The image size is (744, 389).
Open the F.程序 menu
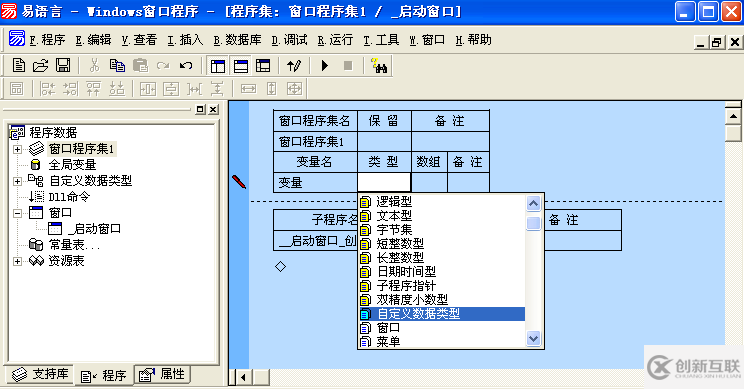pyautogui.click(x=47, y=40)
